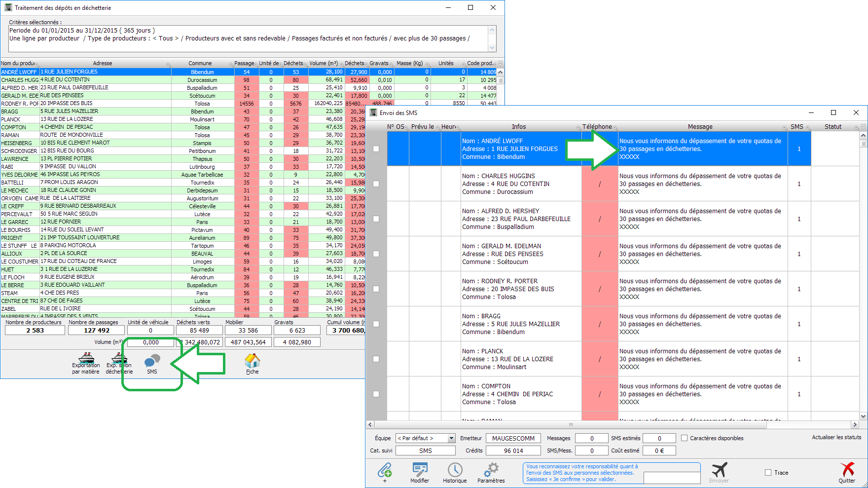
Task: Open the Fiche house icon
Action: pos(252,362)
